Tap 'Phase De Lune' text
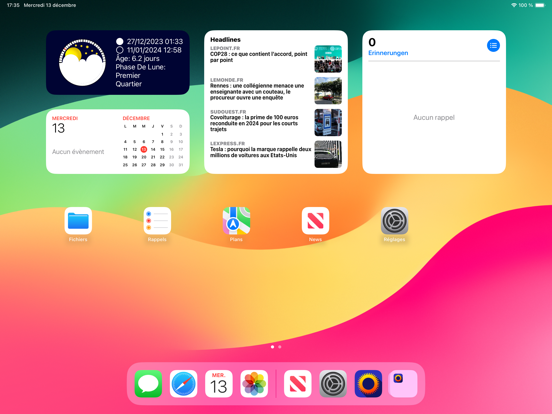 tap(140, 67)
